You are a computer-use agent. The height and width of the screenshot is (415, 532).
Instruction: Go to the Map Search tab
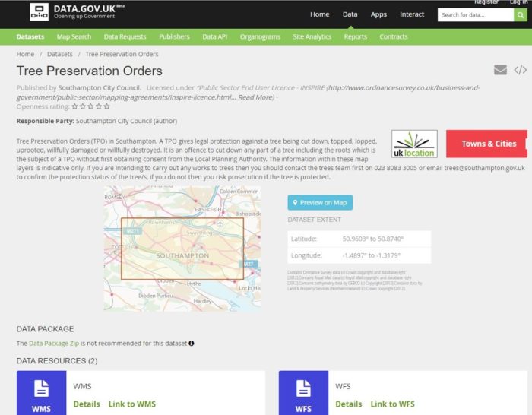click(x=74, y=36)
